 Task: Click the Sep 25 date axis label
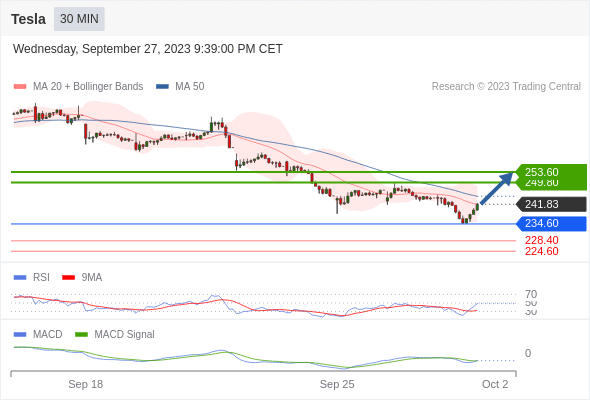[x=337, y=384]
